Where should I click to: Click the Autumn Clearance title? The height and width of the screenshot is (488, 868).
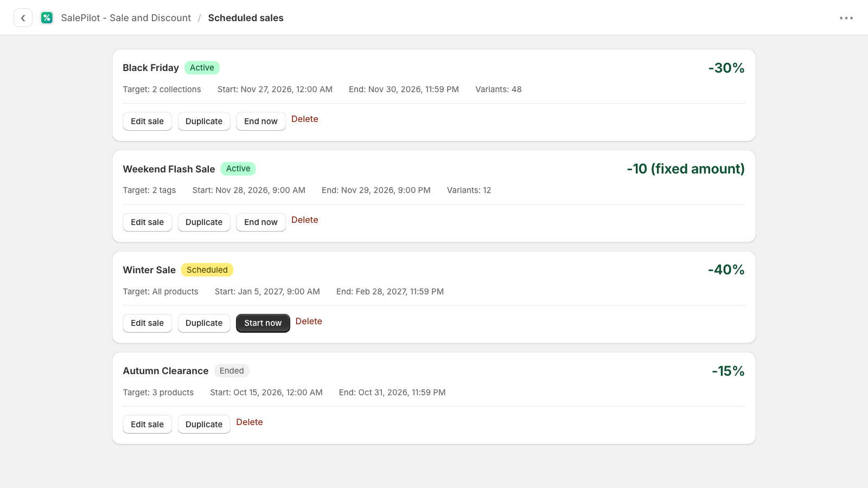(x=165, y=371)
